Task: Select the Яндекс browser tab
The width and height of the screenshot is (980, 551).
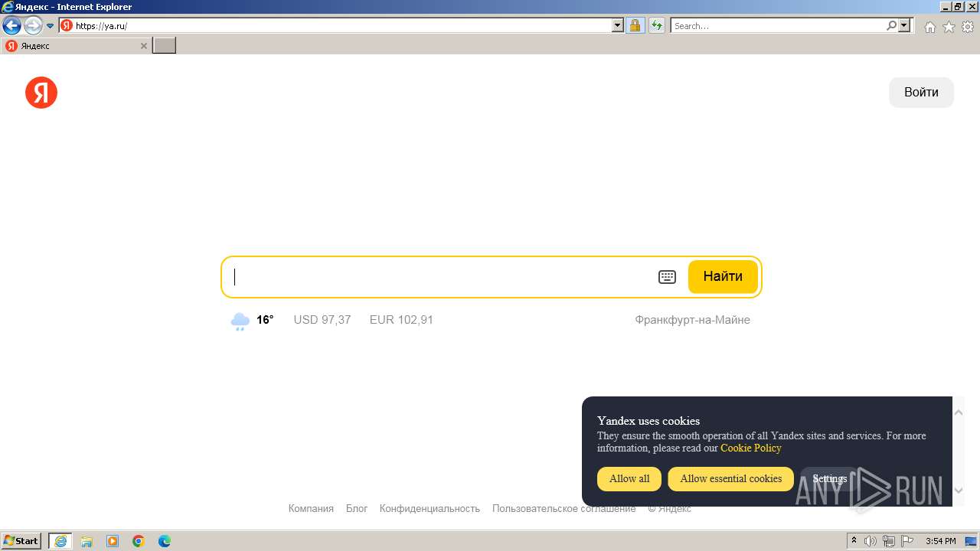Action: tap(76, 46)
